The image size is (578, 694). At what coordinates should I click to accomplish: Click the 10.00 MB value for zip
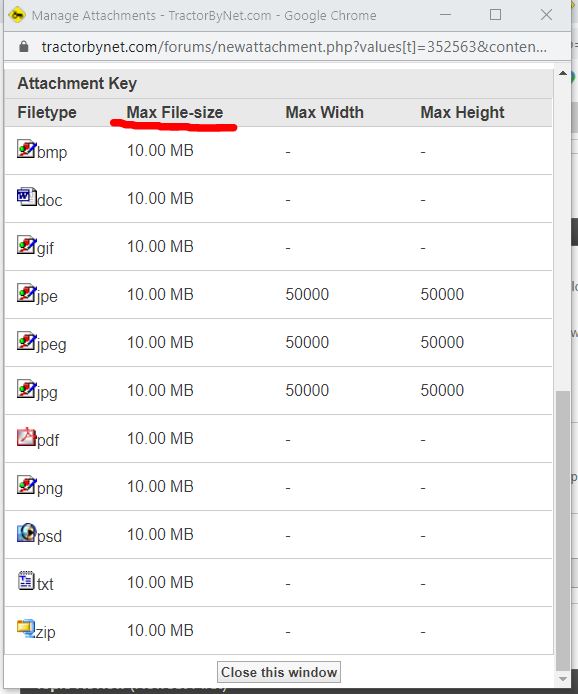tap(160, 631)
